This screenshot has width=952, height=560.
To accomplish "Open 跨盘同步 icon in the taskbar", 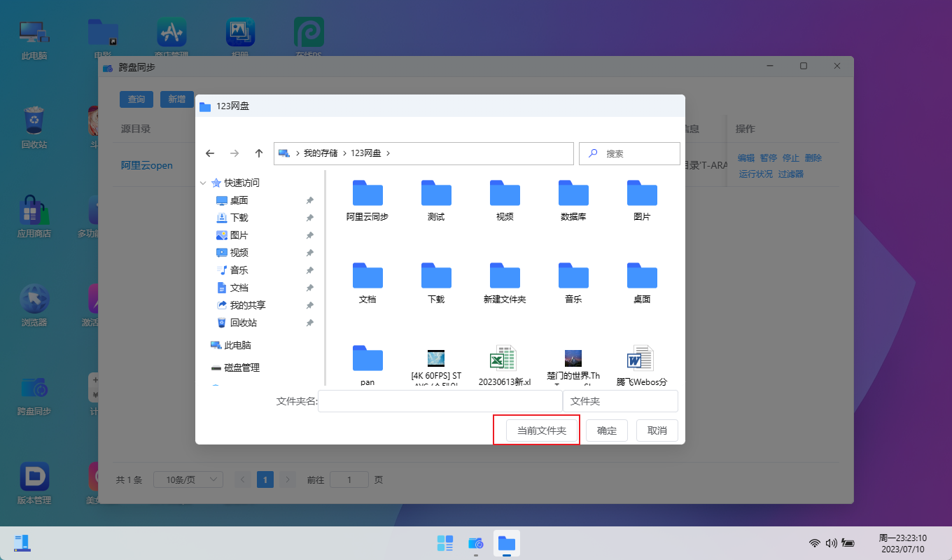I will [476, 543].
